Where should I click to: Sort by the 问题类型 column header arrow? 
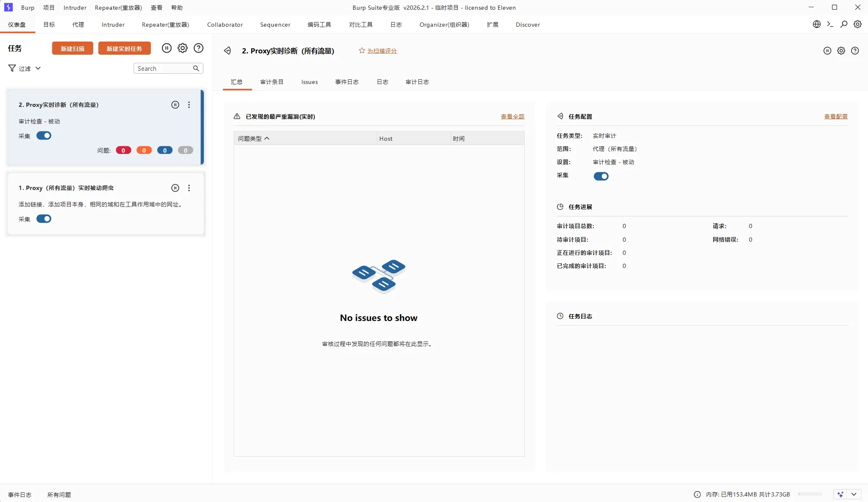click(267, 139)
